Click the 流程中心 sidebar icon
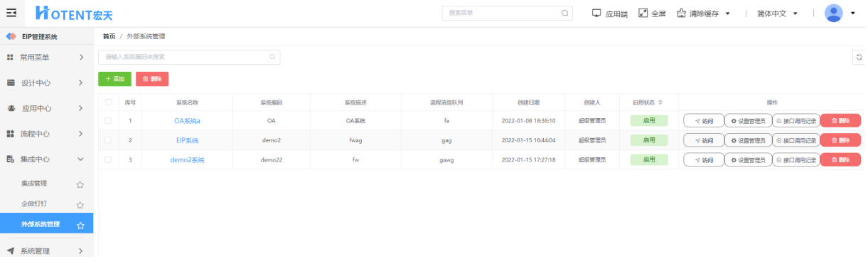Viewport: 868px width, 264px height. [x=11, y=134]
